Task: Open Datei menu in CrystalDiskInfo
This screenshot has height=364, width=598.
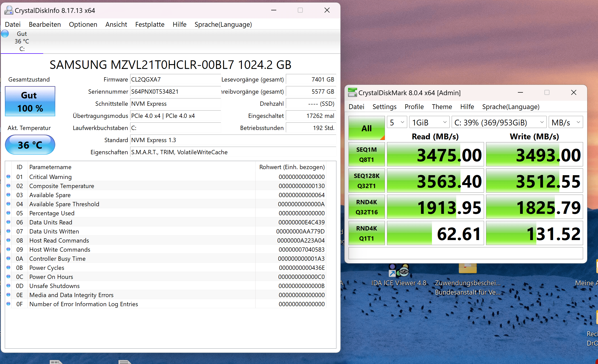Action: click(x=13, y=24)
